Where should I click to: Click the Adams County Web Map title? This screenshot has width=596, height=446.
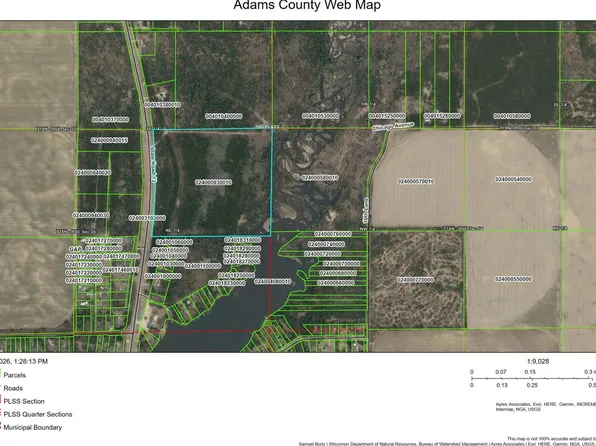pos(307,5)
